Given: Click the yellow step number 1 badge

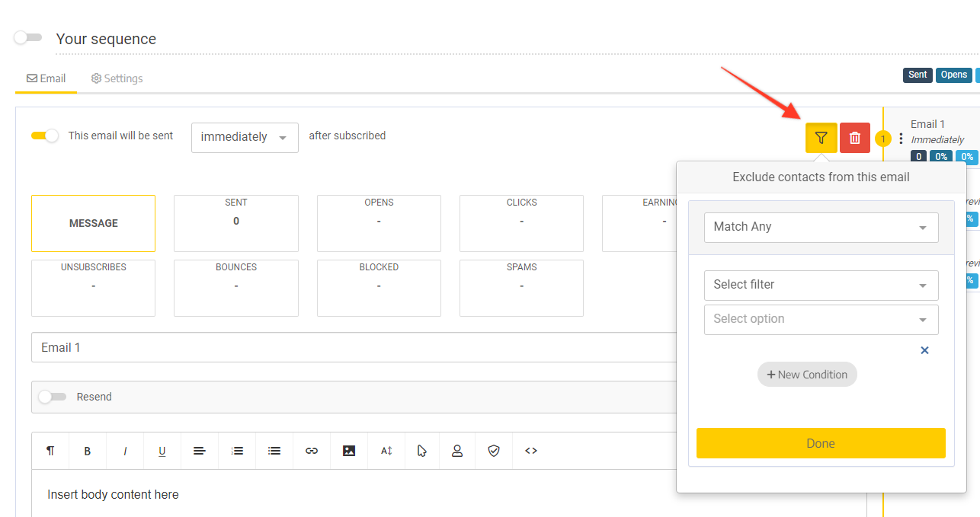Looking at the screenshot, I should click(883, 139).
